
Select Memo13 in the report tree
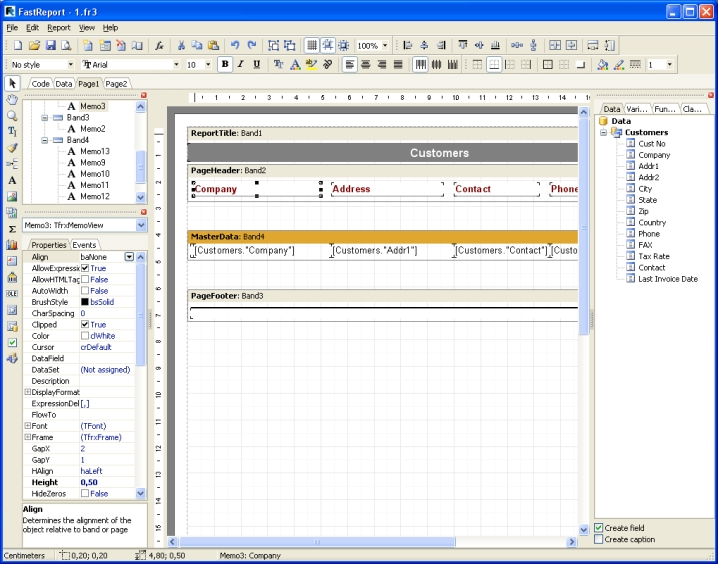(x=95, y=151)
